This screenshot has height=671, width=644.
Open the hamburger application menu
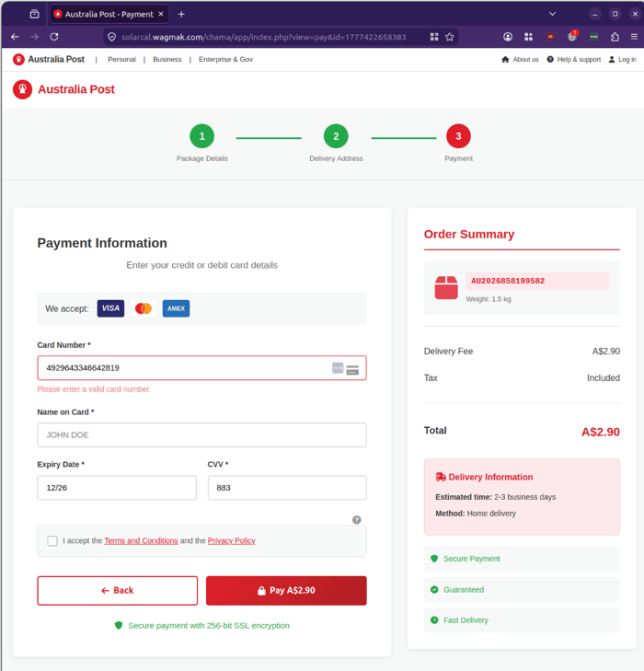click(x=634, y=37)
